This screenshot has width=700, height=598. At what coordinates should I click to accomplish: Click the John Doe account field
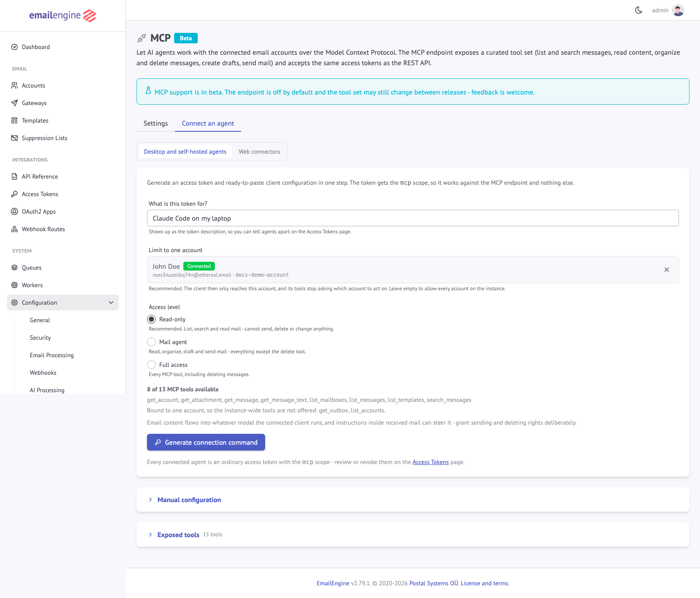coord(413,270)
